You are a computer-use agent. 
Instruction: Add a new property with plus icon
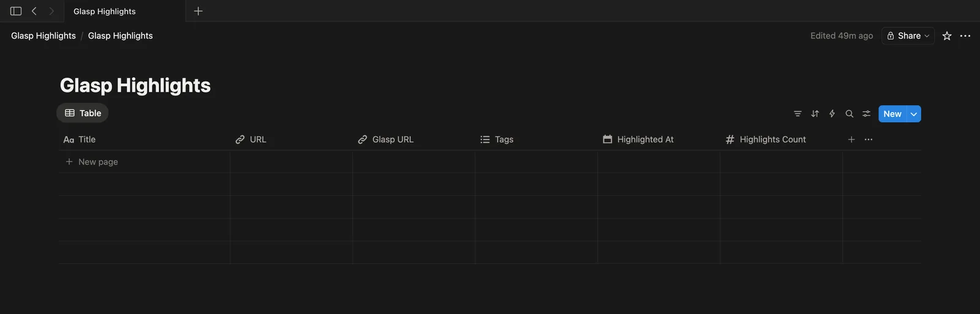(x=851, y=140)
